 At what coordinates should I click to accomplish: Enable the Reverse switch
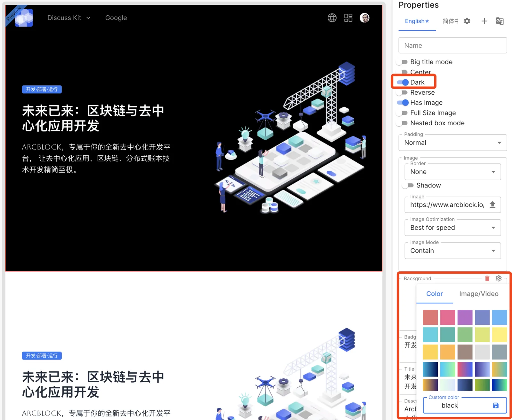pyautogui.click(x=402, y=93)
